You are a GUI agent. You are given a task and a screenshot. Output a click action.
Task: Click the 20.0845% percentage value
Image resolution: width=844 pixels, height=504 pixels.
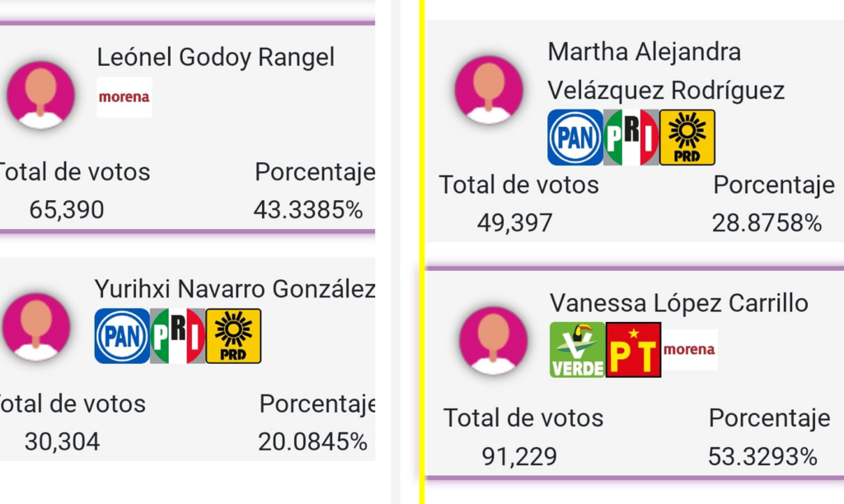click(x=312, y=441)
